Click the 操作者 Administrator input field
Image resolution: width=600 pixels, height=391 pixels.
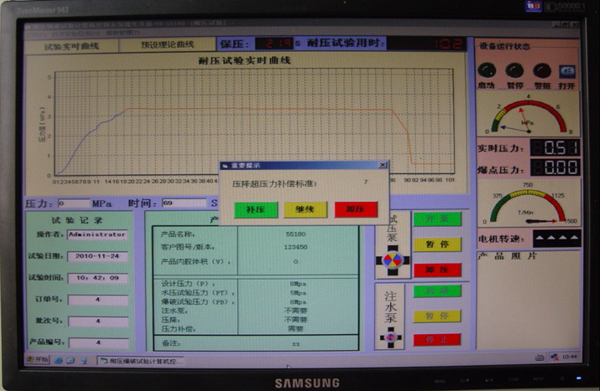click(97, 235)
